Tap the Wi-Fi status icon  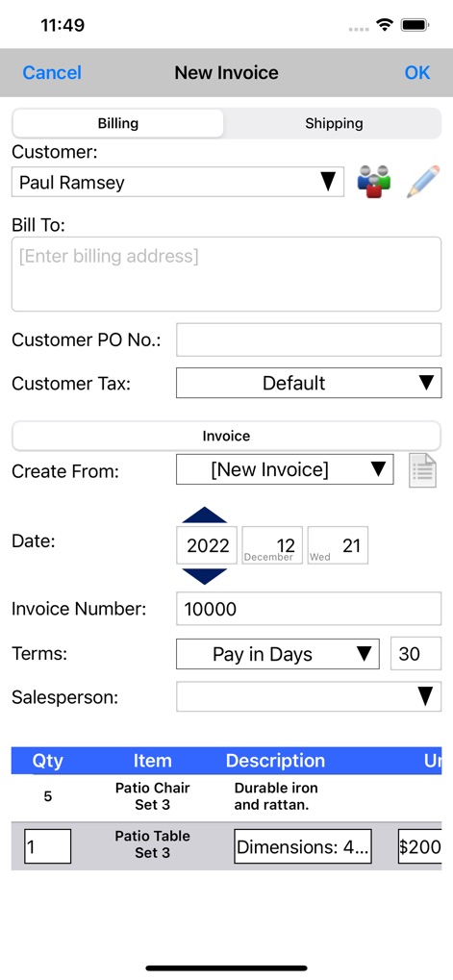click(x=385, y=25)
